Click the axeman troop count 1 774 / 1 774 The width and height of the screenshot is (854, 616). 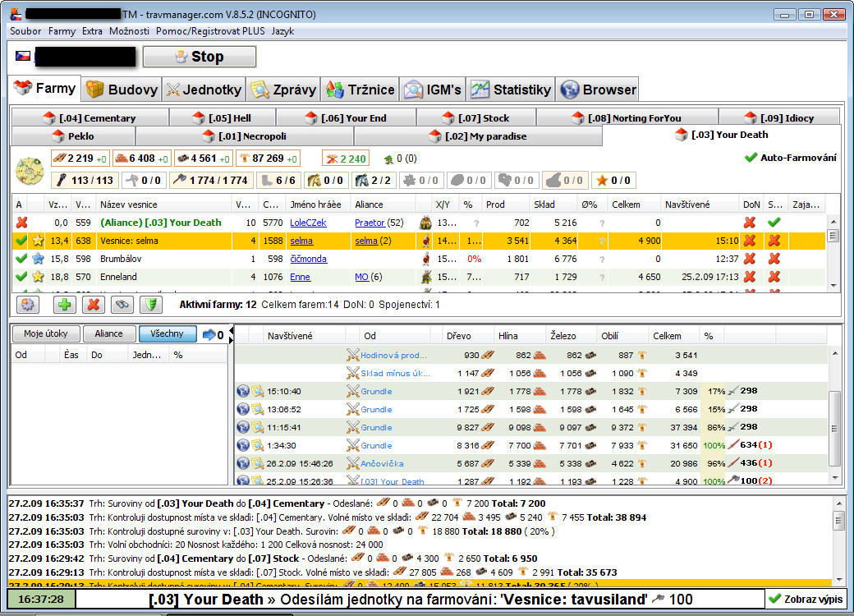tap(209, 180)
